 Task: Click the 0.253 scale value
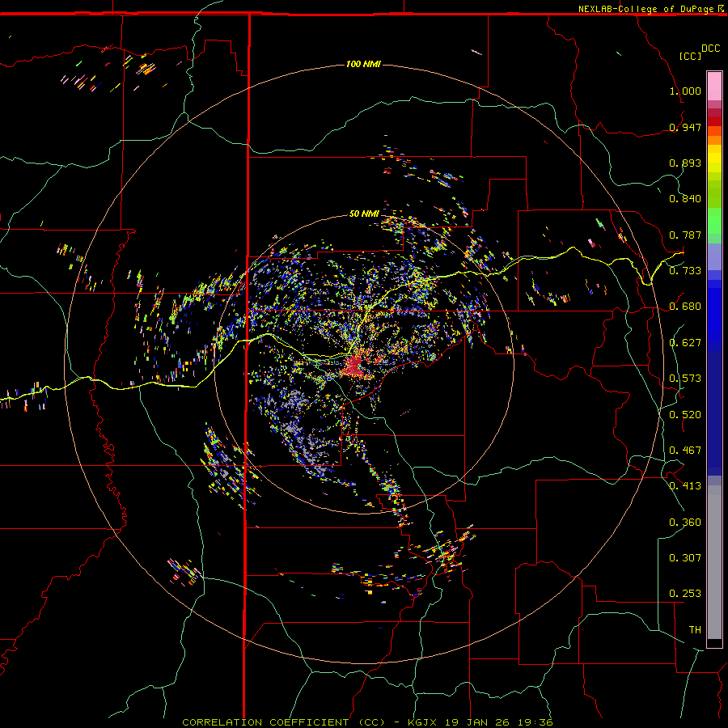pyautogui.click(x=685, y=594)
